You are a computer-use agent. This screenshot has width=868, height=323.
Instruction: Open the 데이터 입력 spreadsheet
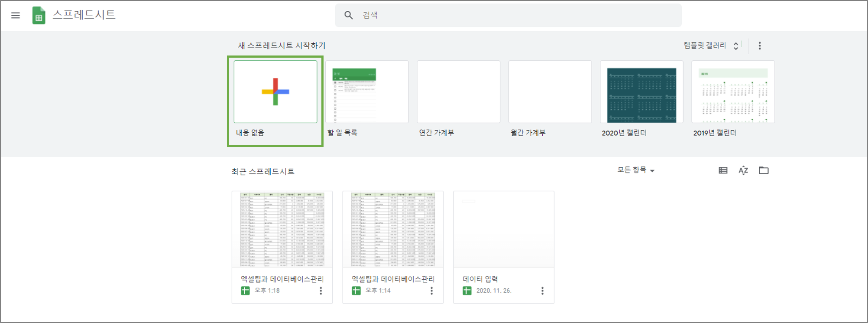504,247
